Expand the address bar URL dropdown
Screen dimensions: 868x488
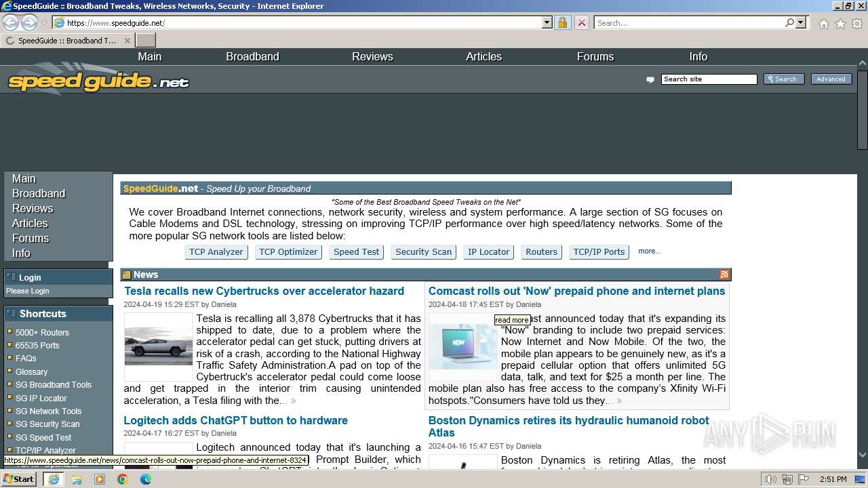point(547,22)
